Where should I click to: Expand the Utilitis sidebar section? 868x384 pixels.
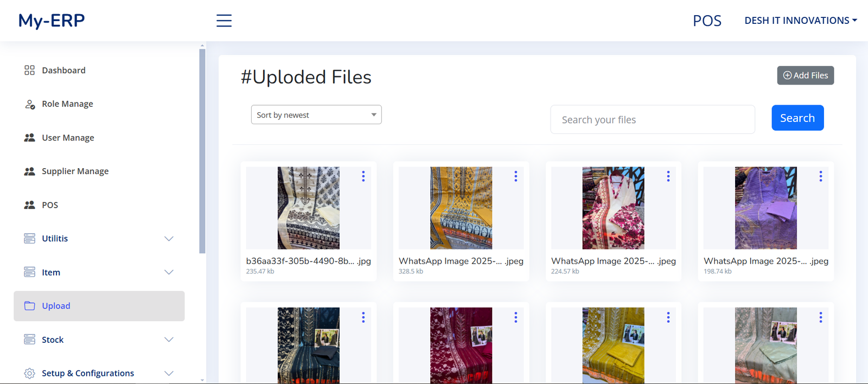point(169,239)
